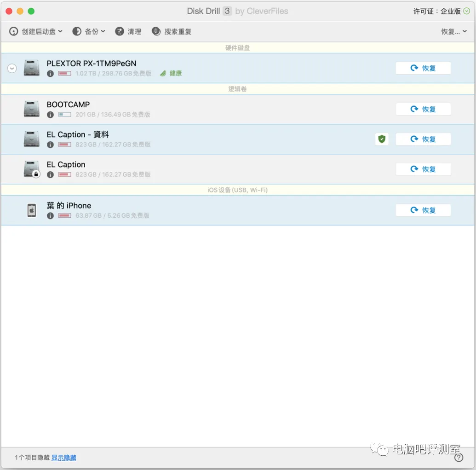Show info for PLEXTOR PX-1TM9PeGN
Viewport: 476px width, 470px height.
tap(51, 74)
